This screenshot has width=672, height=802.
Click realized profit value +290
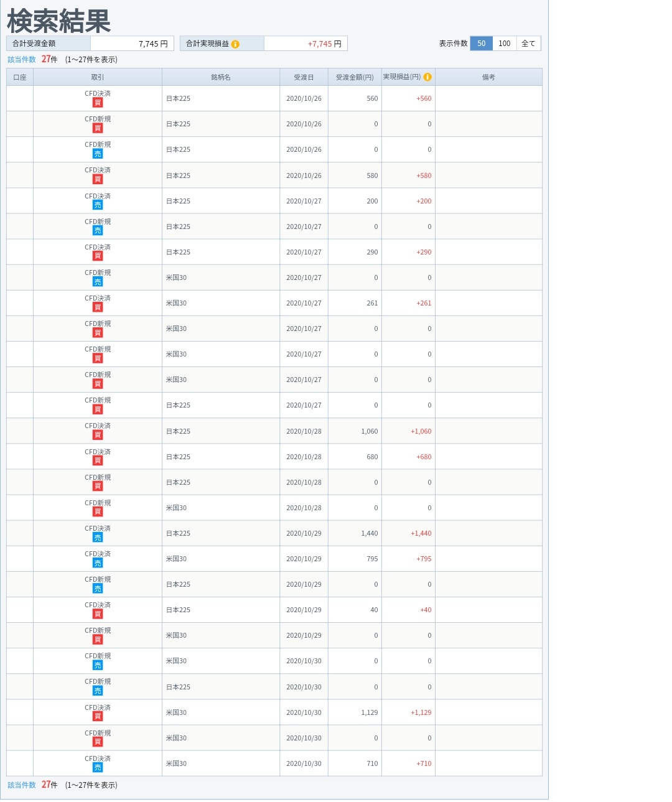(424, 252)
